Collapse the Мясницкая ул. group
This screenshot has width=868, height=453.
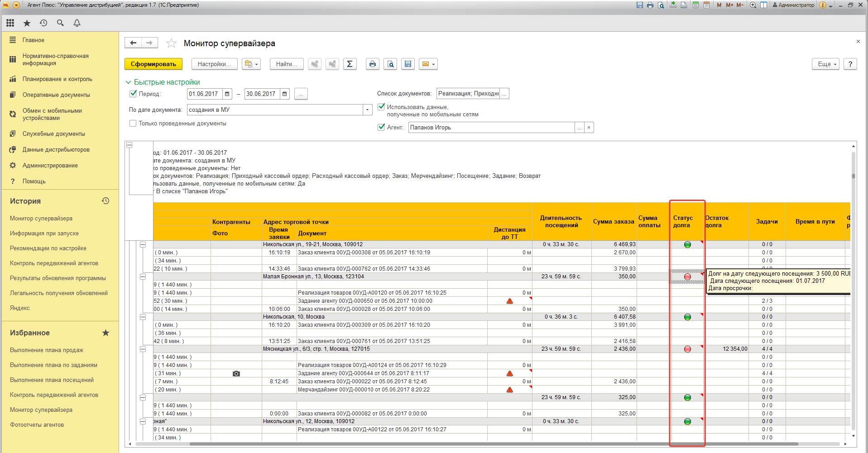point(143,349)
